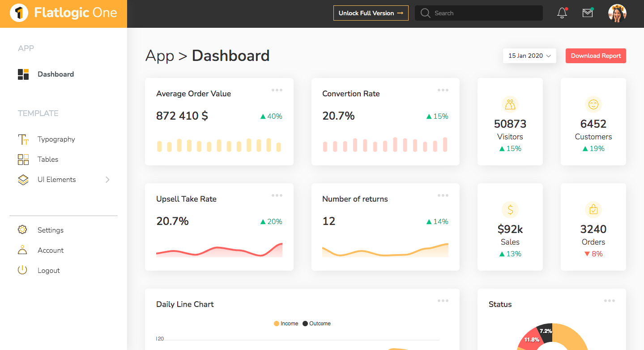The height and width of the screenshot is (350, 644).
Task: Click into the Search input field
Action: (x=479, y=13)
